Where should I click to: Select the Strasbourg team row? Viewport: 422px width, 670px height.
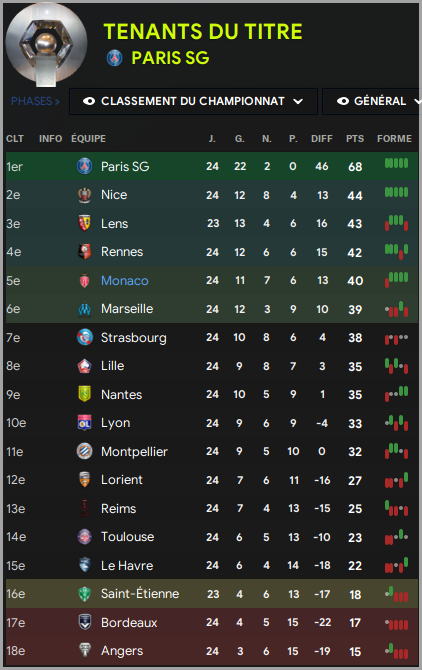click(212, 338)
